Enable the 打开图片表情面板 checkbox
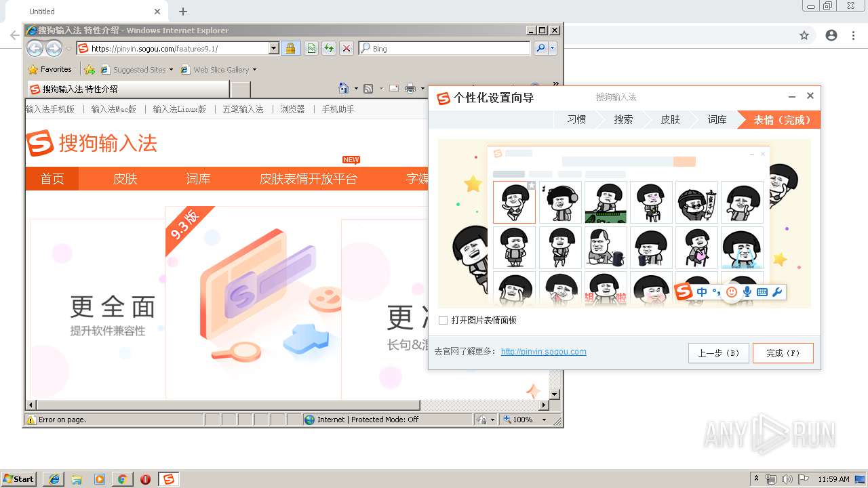The image size is (868, 488). click(443, 320)
